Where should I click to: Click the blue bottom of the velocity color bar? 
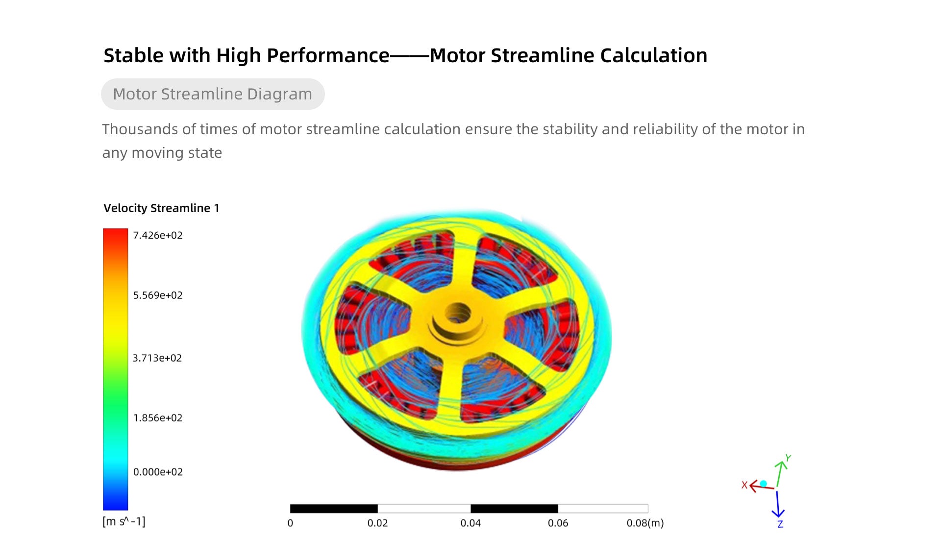pyautogui.click(x=115, y=500)
